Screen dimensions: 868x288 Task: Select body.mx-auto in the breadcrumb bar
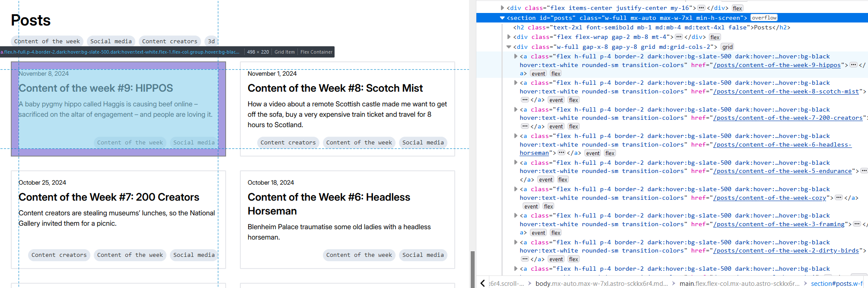pyautogui.click(x=601, y=284)
